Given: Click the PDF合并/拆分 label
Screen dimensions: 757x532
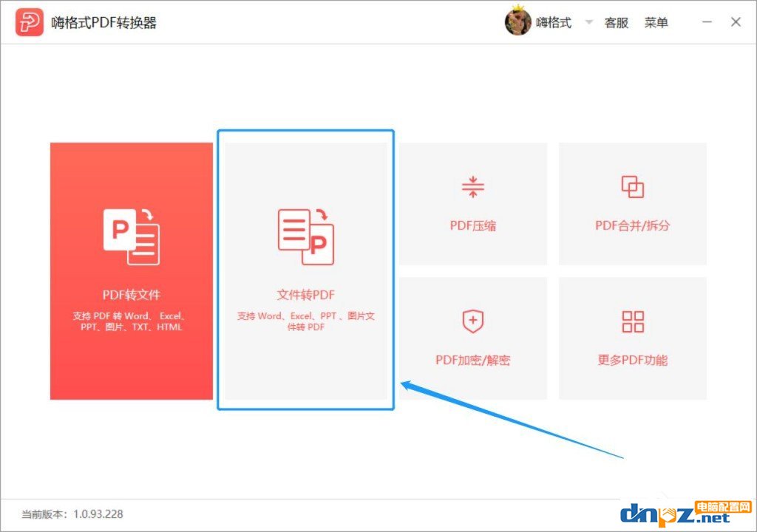Looking at the screenshot, I should click(x=632, y=226).
